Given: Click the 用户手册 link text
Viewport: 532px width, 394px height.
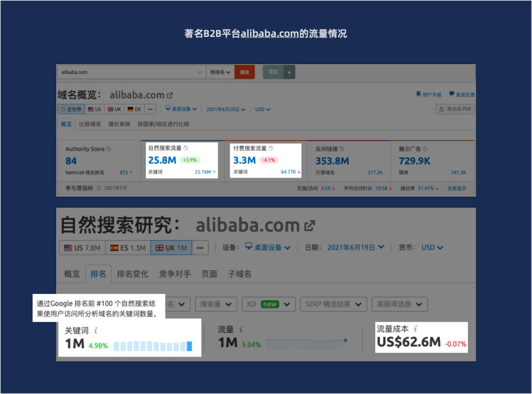Looking at the screenshot, I should pyautogui.click(x=432, y=95).
